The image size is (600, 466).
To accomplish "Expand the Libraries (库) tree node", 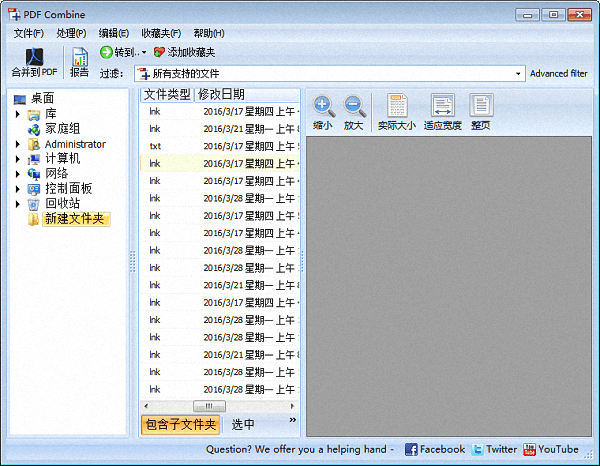I will pyautogui.click(x=18, y=114).
